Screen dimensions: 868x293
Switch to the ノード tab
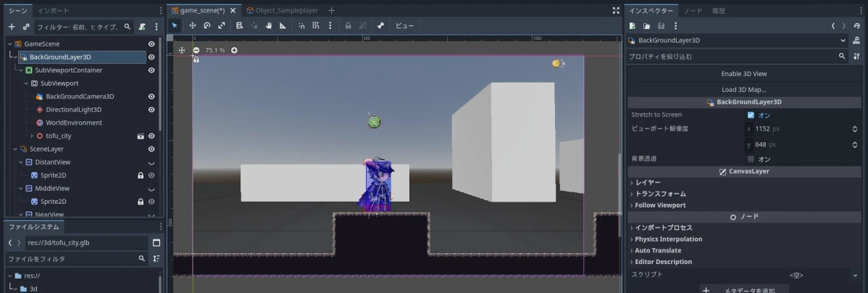pyautogui.click(x=693, y=11)
